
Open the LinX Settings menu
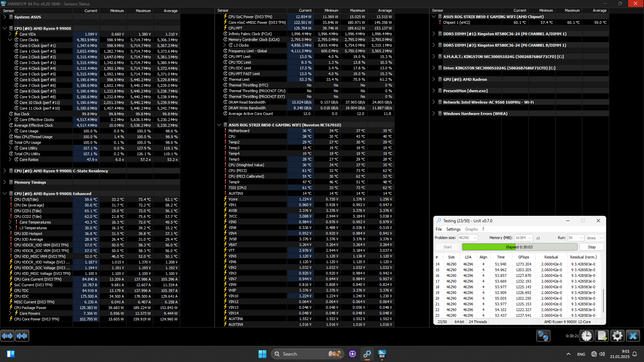(x=453, y=229)
